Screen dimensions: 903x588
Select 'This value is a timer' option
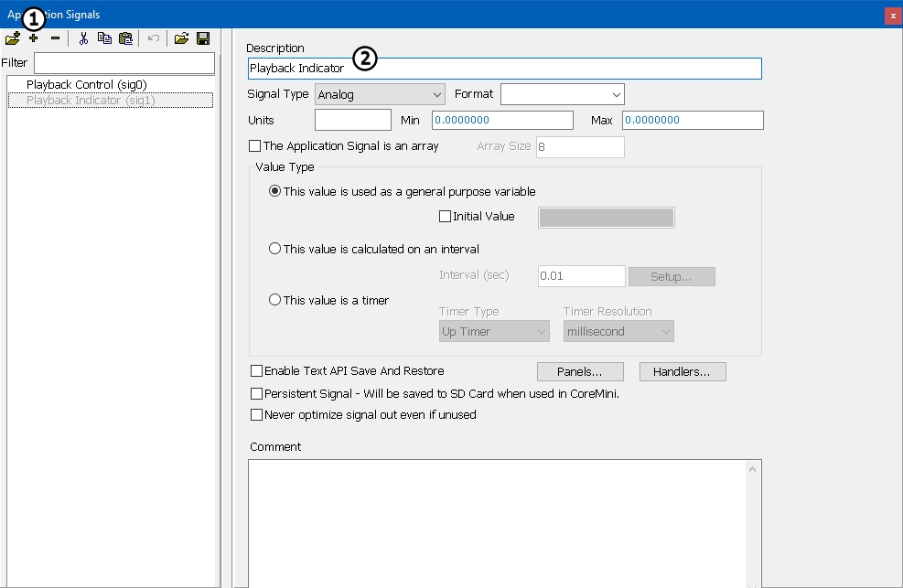[274, 300]
